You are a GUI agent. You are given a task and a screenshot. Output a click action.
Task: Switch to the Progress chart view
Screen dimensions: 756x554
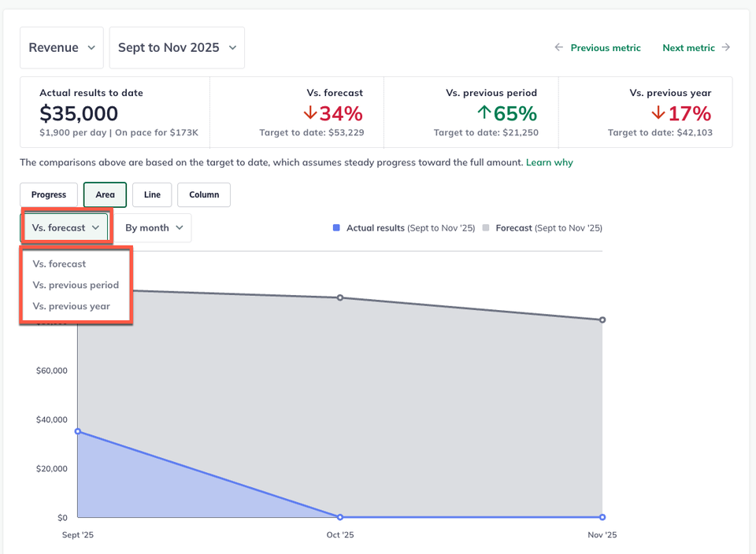tap(49, 194)
